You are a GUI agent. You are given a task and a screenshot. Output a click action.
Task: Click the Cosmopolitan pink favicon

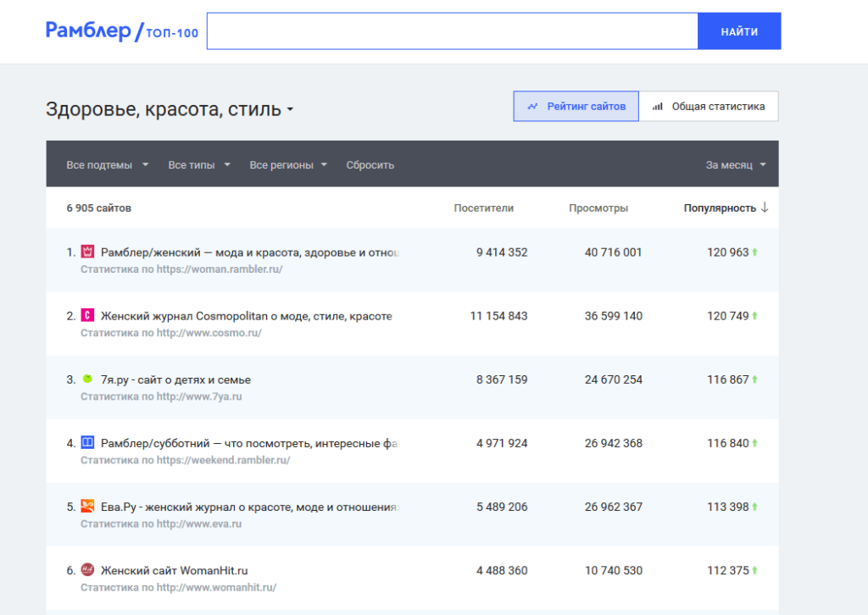click(x=86, y=315)
